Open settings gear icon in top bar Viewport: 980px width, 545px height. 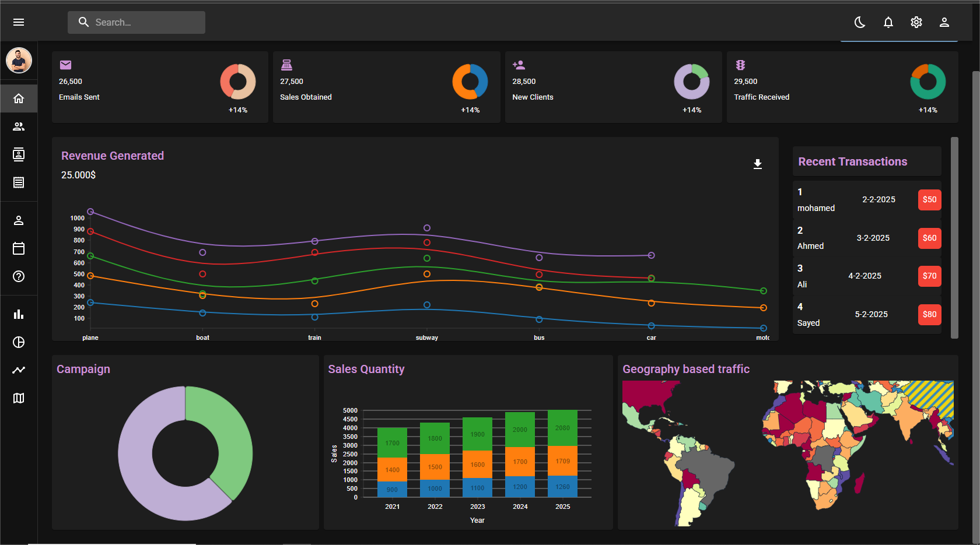click(916, 22)
